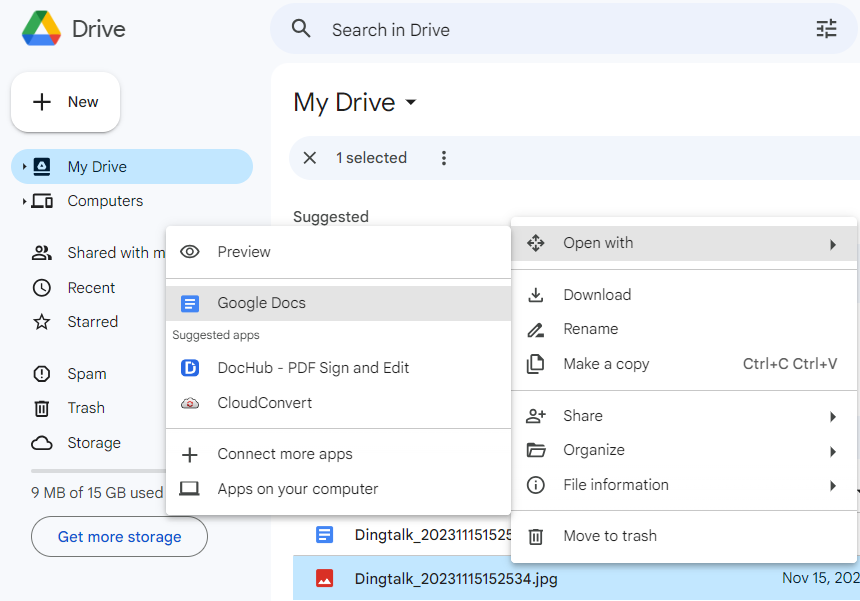Expand the Share submenu arrow
860x601 pixels.
[x=833, y=417]
